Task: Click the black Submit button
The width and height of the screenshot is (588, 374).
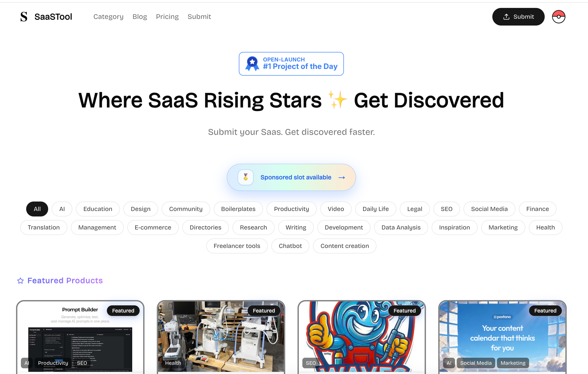Action: [x=518, y=17]
